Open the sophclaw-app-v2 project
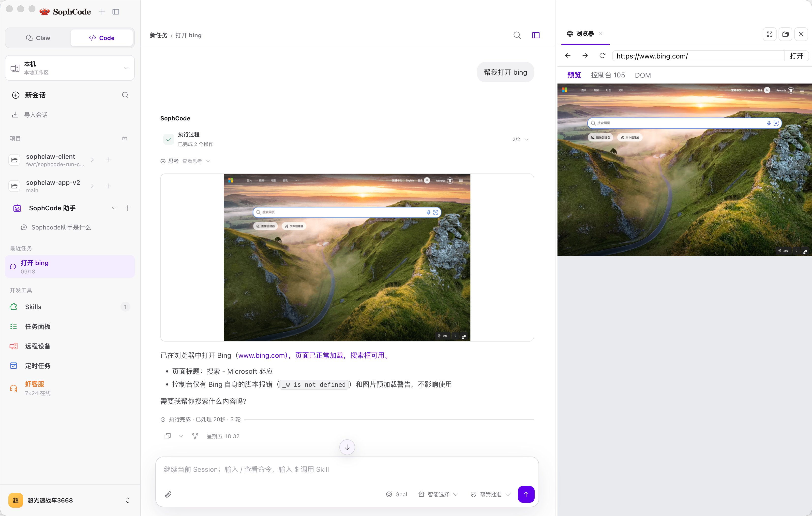 click(x=51, y=186)
